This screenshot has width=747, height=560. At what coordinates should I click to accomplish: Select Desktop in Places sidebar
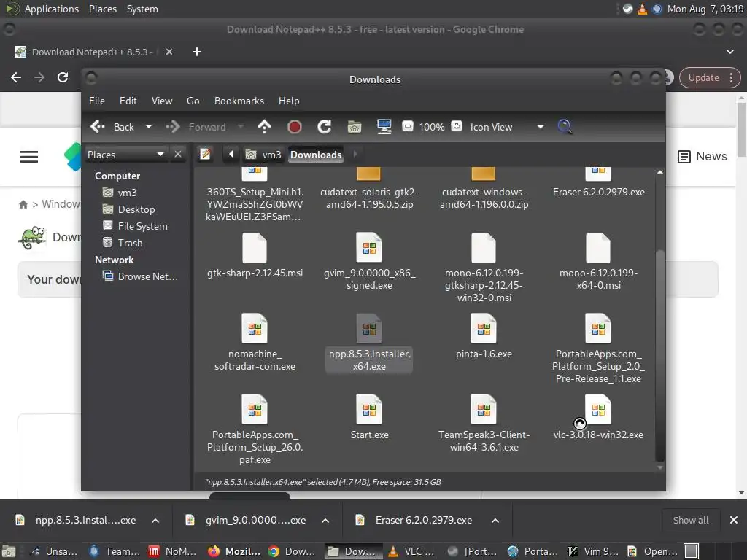[129, 209]
